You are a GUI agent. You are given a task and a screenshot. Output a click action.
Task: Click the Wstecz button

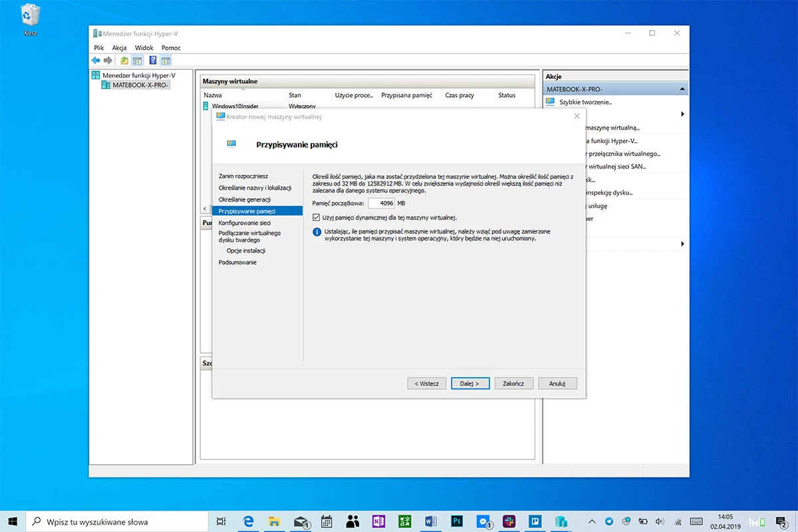[426, 384]
